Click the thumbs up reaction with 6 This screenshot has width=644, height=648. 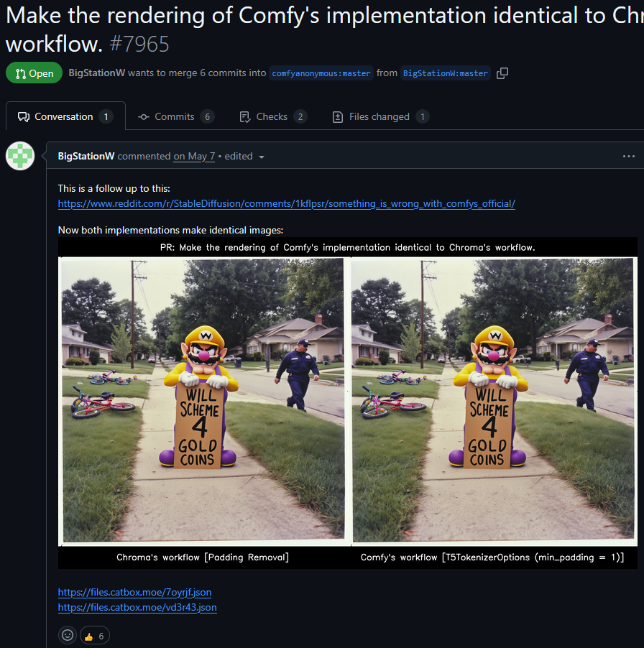94,636
